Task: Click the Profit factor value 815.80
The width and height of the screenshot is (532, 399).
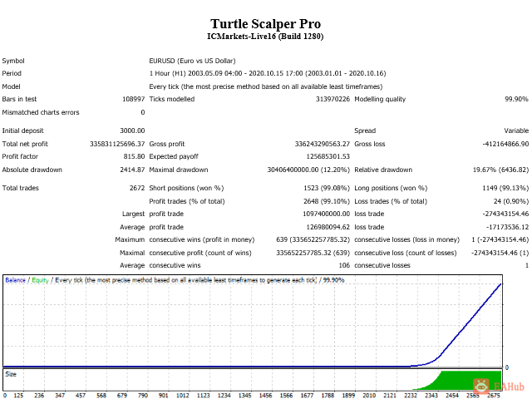Action: tap(134, 156)
